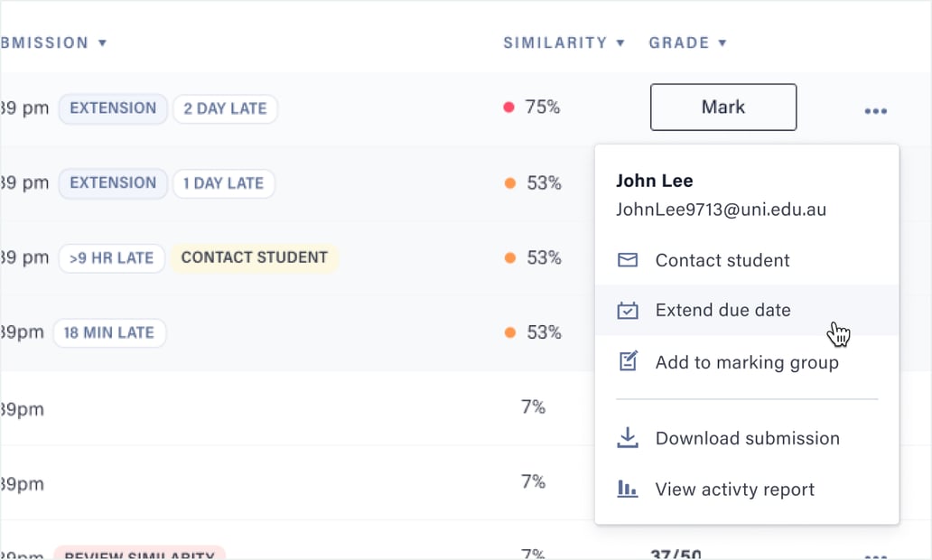Select Extend due date from the menu
Image resolution: width=932 pixels, height=560 pixels.
(x=722, y=311)
